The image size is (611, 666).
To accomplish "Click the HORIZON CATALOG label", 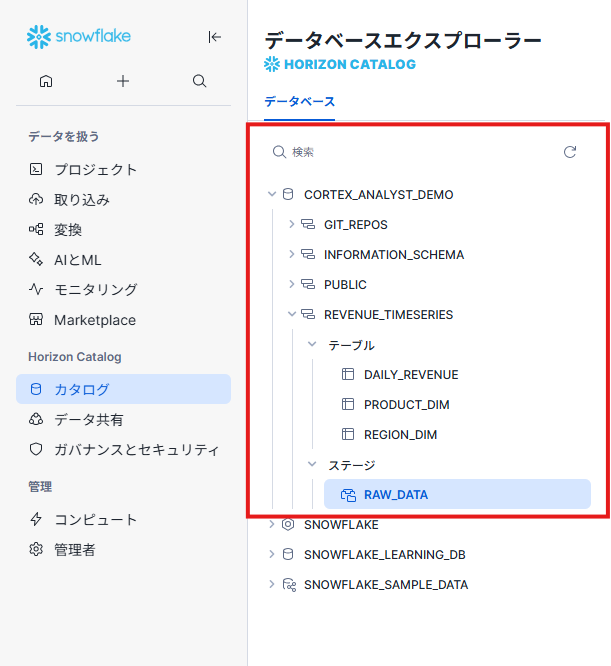I will (x=350, y=64).
